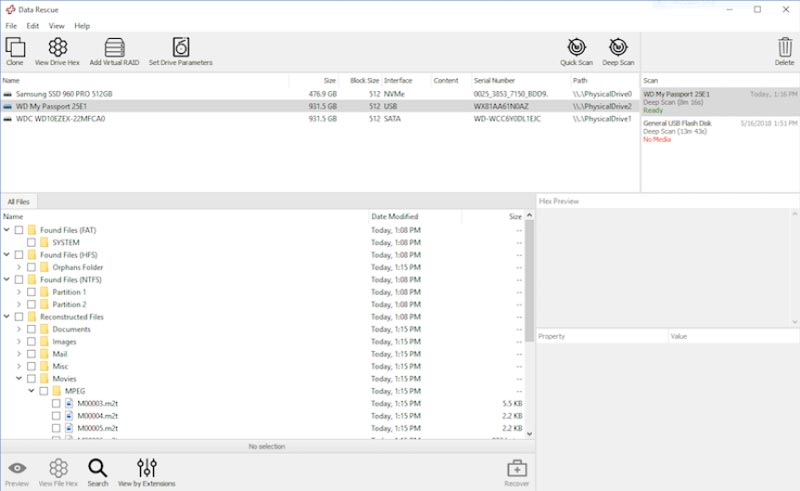Click the Delete trash icon
The width and height of the screenshot is (800, 491).
[x=784, y=48]
